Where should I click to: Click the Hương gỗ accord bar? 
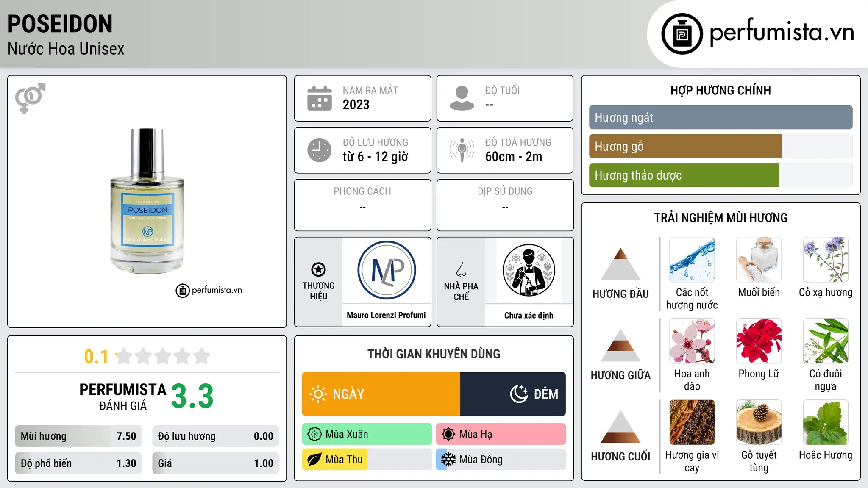point(721,146)
